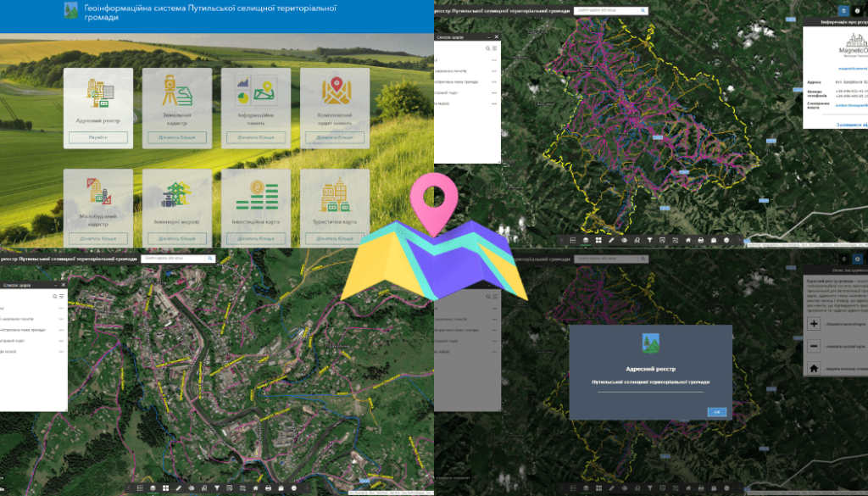Click the community crest image in the splash dialog

650,343
